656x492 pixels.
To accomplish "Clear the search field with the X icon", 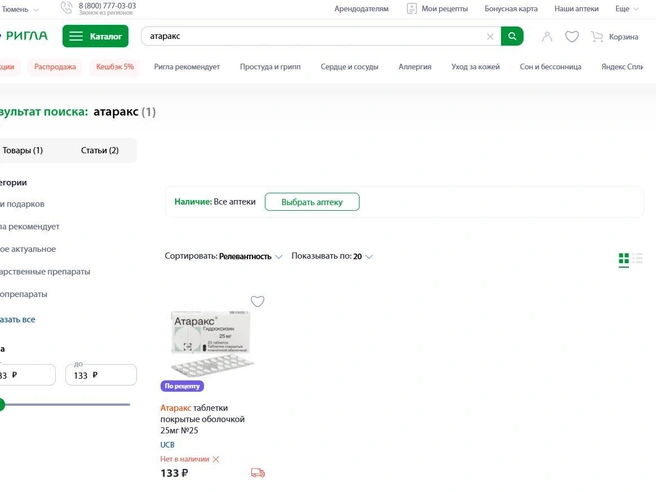I will pos(490,37).
